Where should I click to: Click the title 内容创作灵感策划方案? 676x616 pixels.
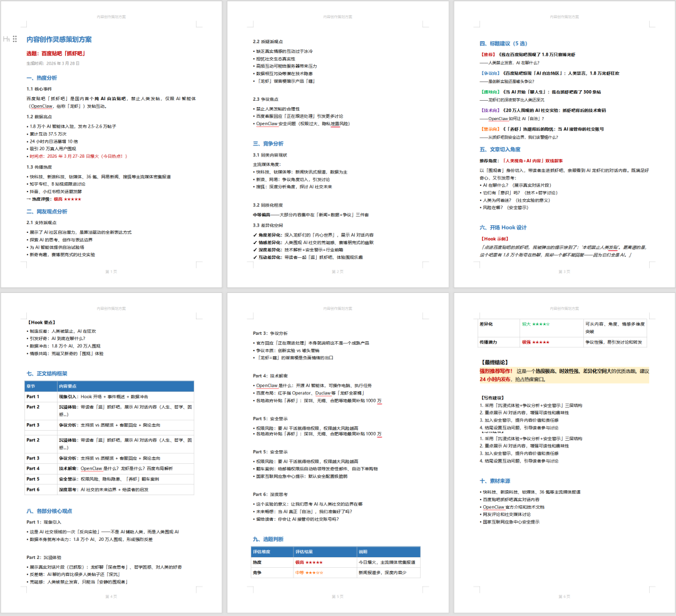(x=59, y=39)
